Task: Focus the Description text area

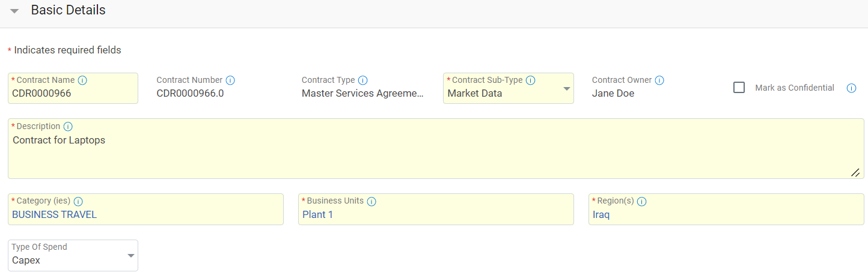Action: click(421, 155)
